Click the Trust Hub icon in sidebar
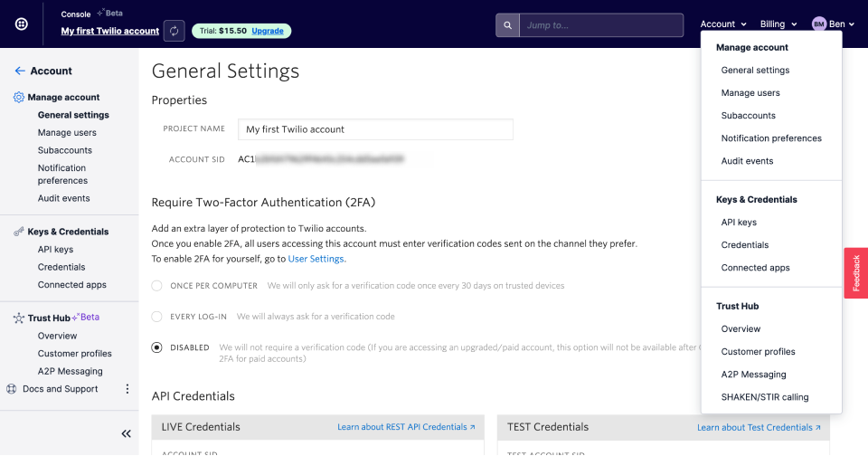Viewport: 868px width, 456px height. [x=19, y=318]
